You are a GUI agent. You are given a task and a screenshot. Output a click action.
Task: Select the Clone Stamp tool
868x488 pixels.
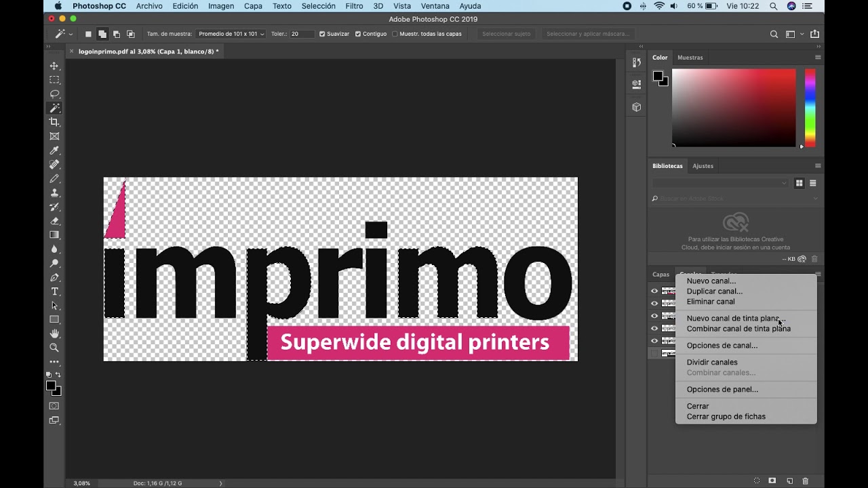click(x=54, y=192)
